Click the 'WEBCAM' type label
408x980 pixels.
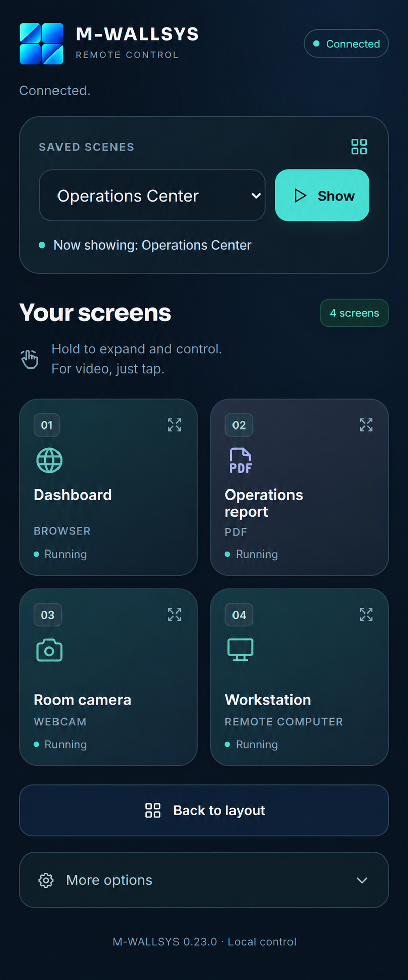[60, 722]
